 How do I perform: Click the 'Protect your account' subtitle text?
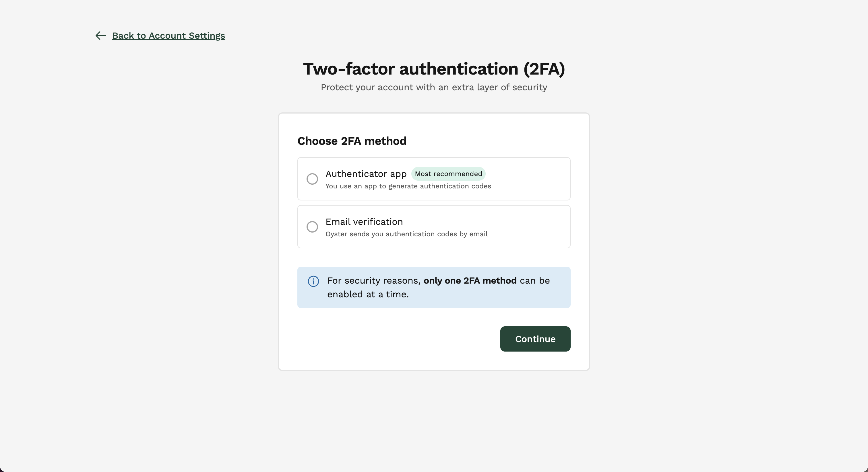434,87
